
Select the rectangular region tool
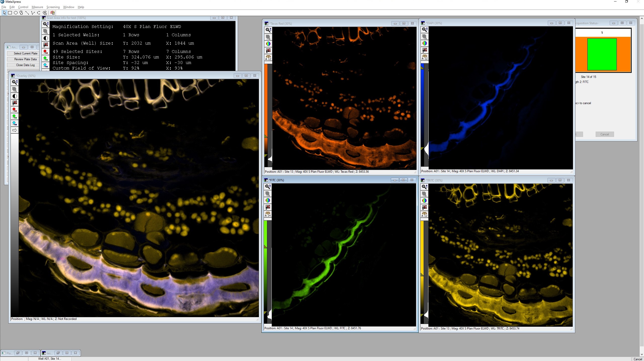point(10,13)
